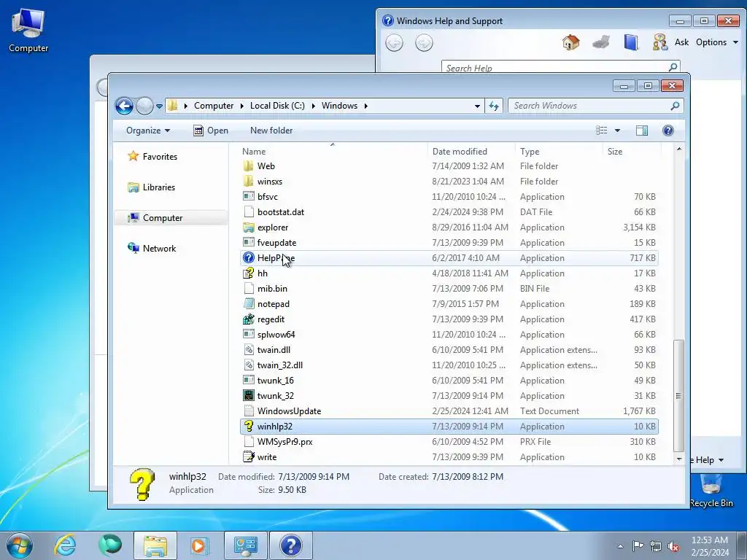
Task: Select the write application icon
Action: (248, 457)
